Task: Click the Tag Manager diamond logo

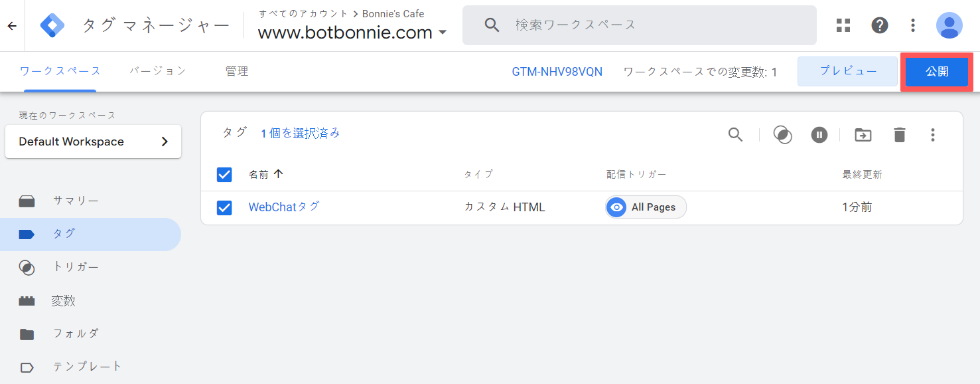Action: click(52, 26)
